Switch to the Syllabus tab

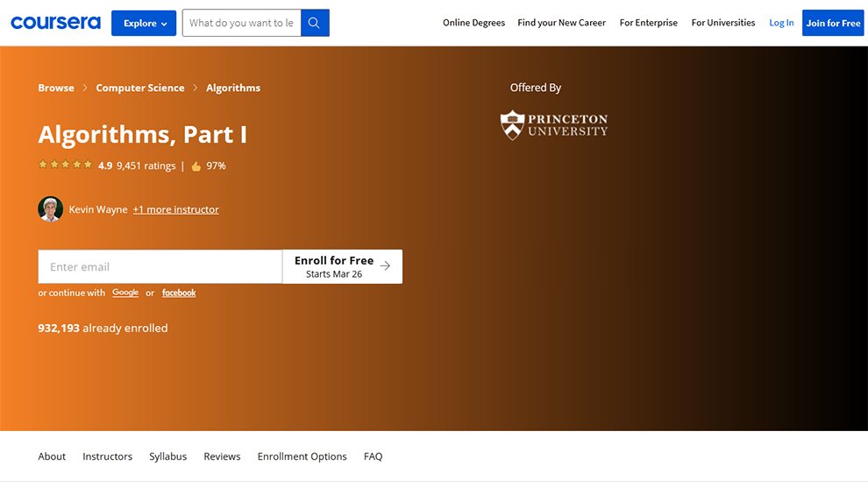tap(167, 456)
